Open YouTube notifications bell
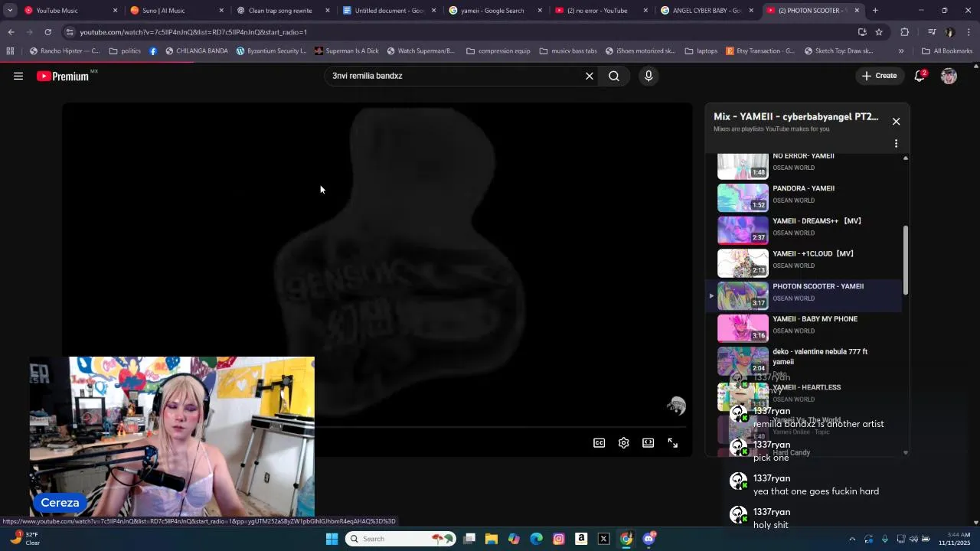 tap(920, 76)
